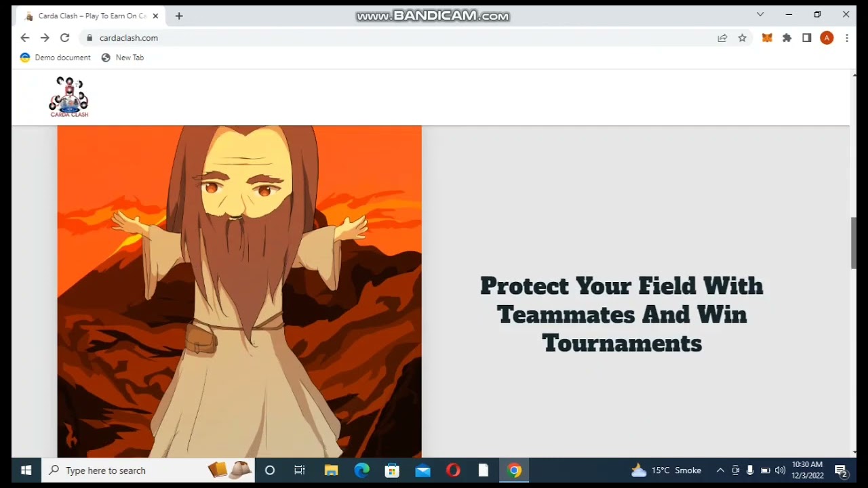The width and height of the screenshot is (868, 488).
Task: Click the microphone tray icon
Action: (750, 470)
